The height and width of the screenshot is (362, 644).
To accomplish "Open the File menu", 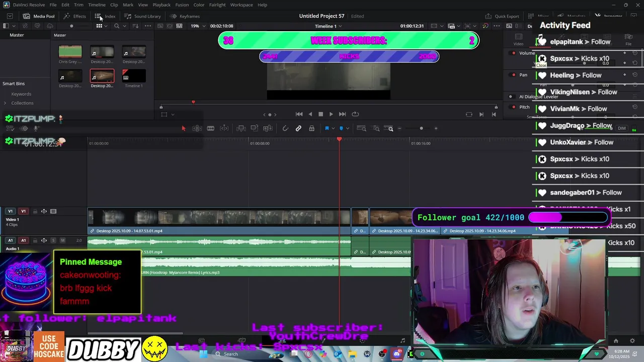I will 53,5.
